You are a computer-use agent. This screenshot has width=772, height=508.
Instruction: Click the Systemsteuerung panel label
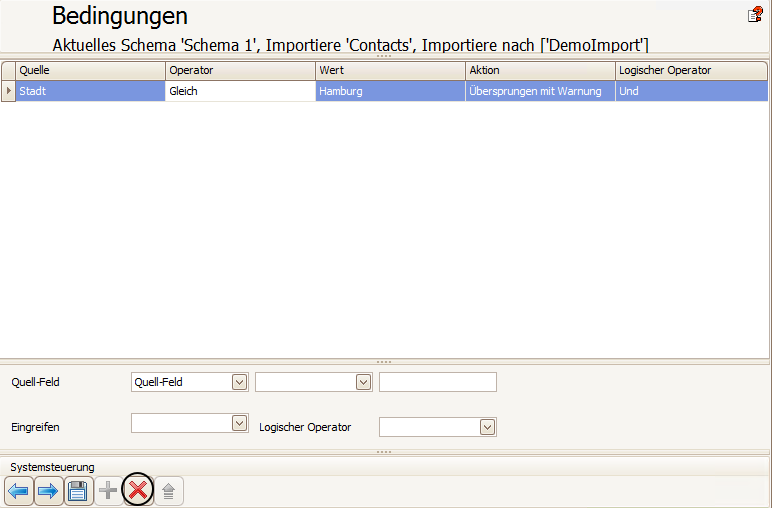pos(52,467)
